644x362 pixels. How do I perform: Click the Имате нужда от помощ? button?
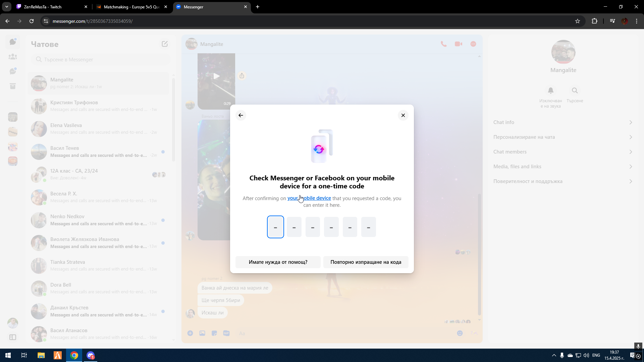click(x=278, y=262)
